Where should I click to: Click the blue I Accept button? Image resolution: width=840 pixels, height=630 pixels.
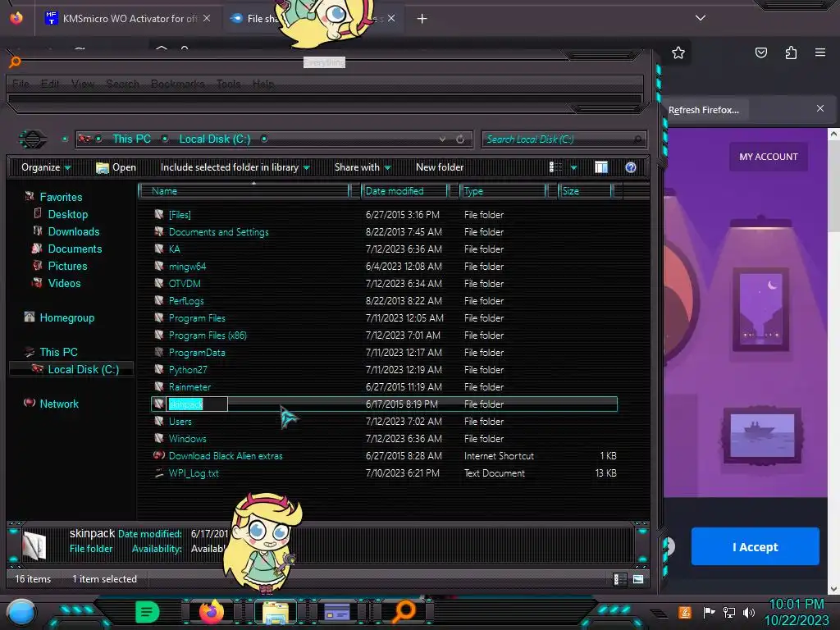pyautogui.click(x=755, y=546)
